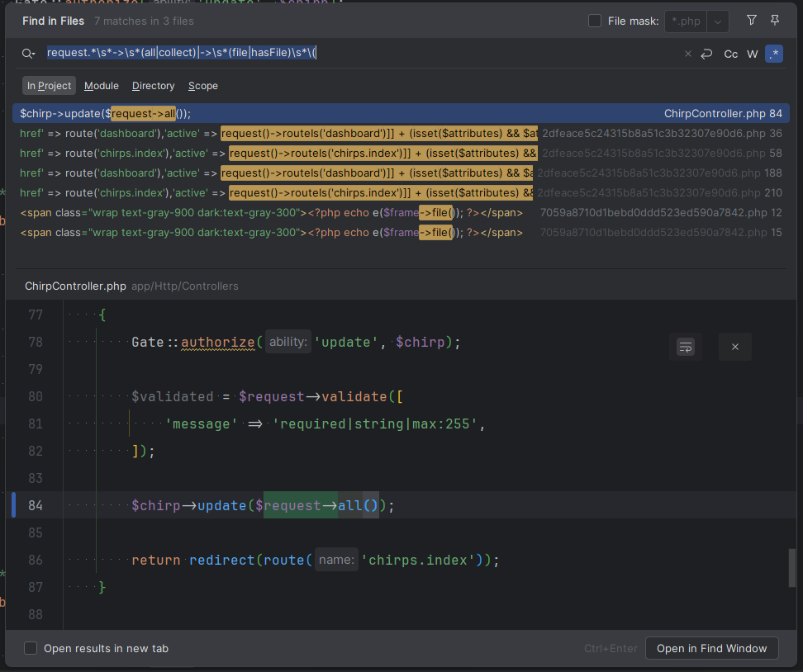Select the Scope search tab
This screenshot has height=672, width=803.
tap(202, 86)
